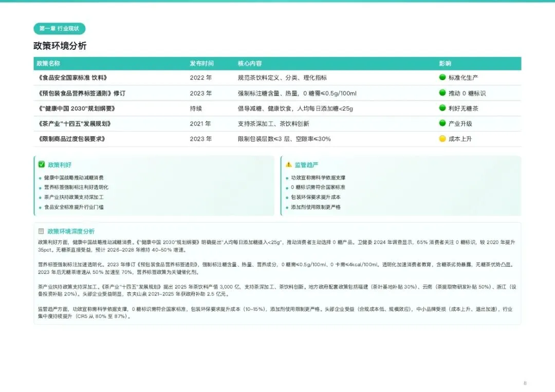Screen dimensions: 555x392
Task: Click green checkmark icon beside 政策利好
Action: (x=42, y=164)
